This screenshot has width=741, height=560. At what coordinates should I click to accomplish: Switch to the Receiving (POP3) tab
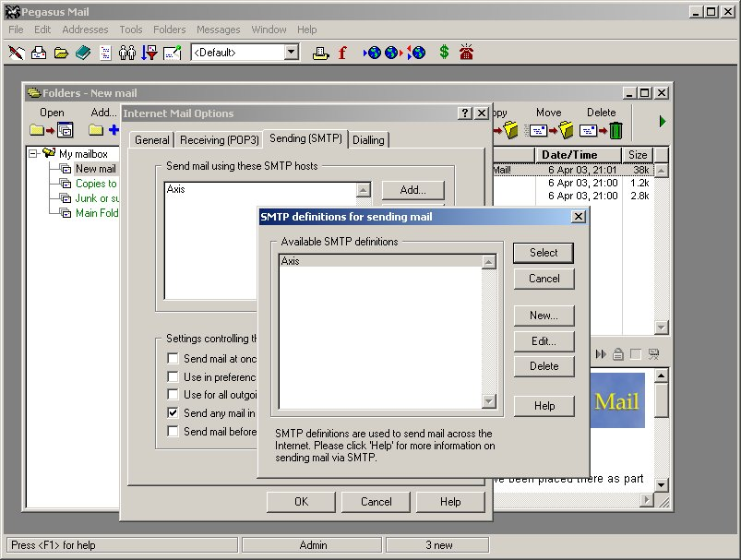pyautogui.click(x=220, y=140)
